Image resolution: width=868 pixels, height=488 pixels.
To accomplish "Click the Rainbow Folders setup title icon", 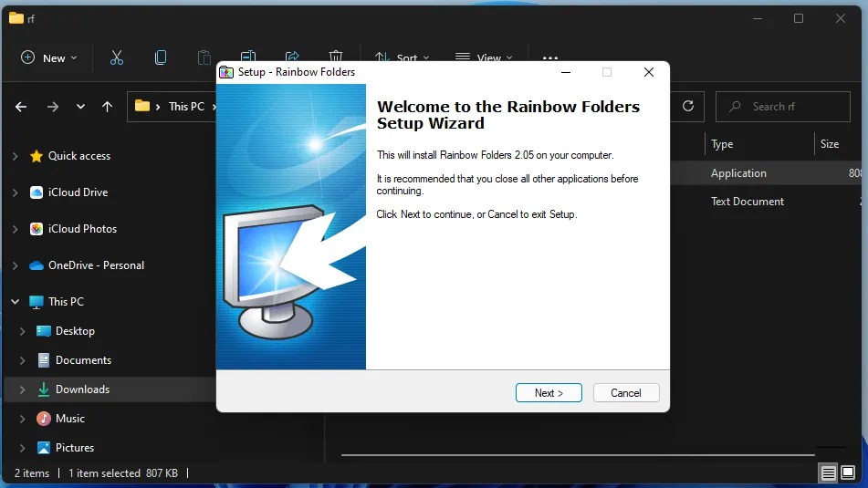I will coord(226,72).
